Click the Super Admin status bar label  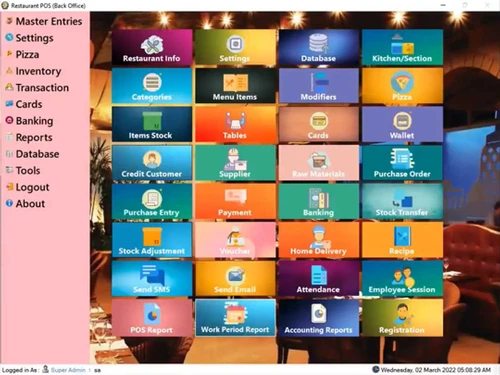coord(68,370)
